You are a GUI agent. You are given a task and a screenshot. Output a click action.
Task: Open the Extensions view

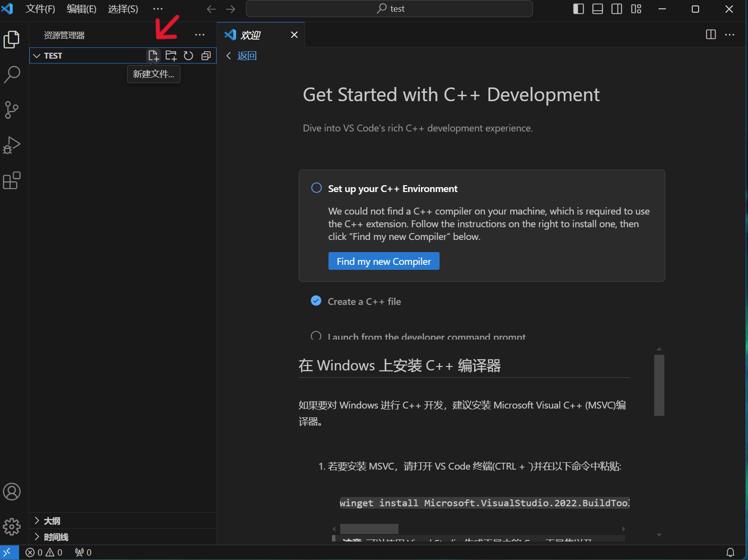12,180
